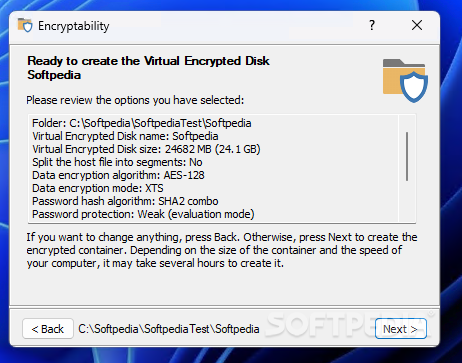Image resolution: width=462 pixels, height=363 pixels.
Task: Select the Virtual Encrypted Disk size line
Action: [x=146, y=149]
